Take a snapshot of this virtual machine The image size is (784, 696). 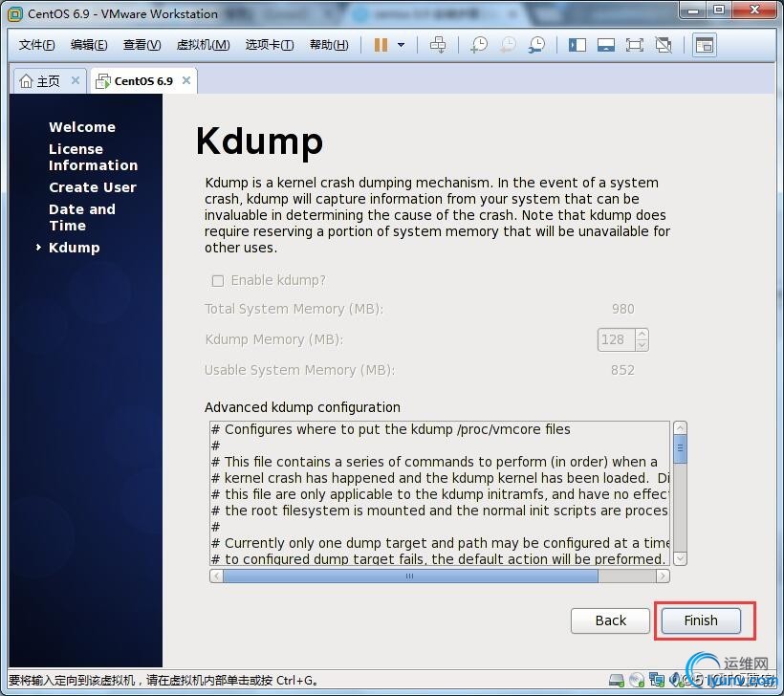coord(479,45)
